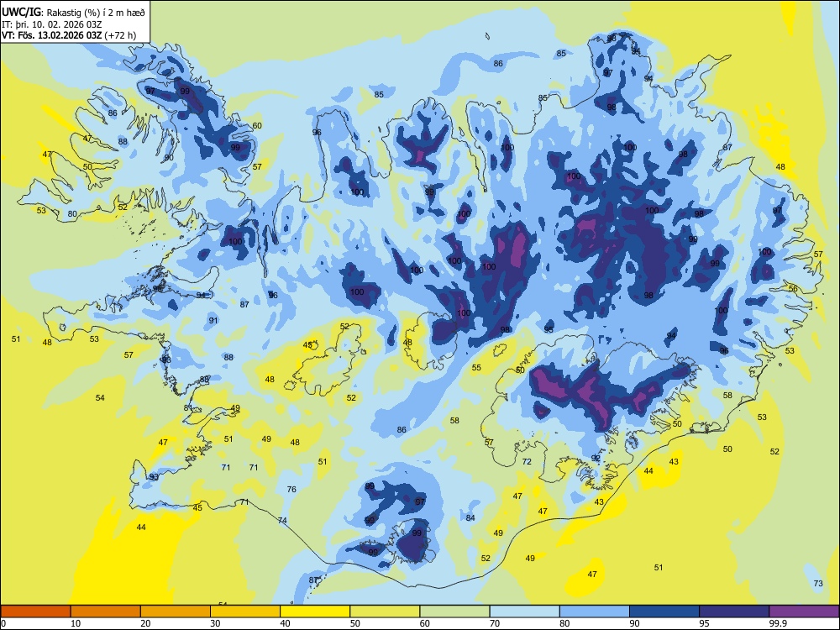Click the humidity value '72' on the map

(527, 461)
